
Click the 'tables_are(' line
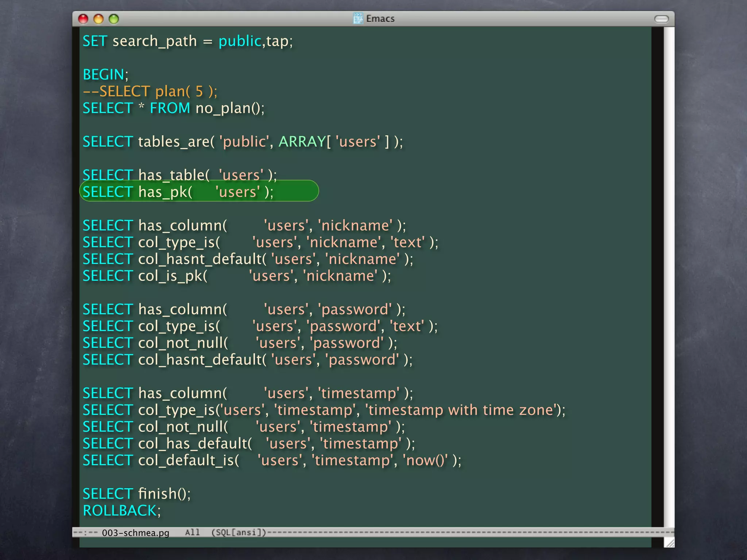tap(243, 142)
